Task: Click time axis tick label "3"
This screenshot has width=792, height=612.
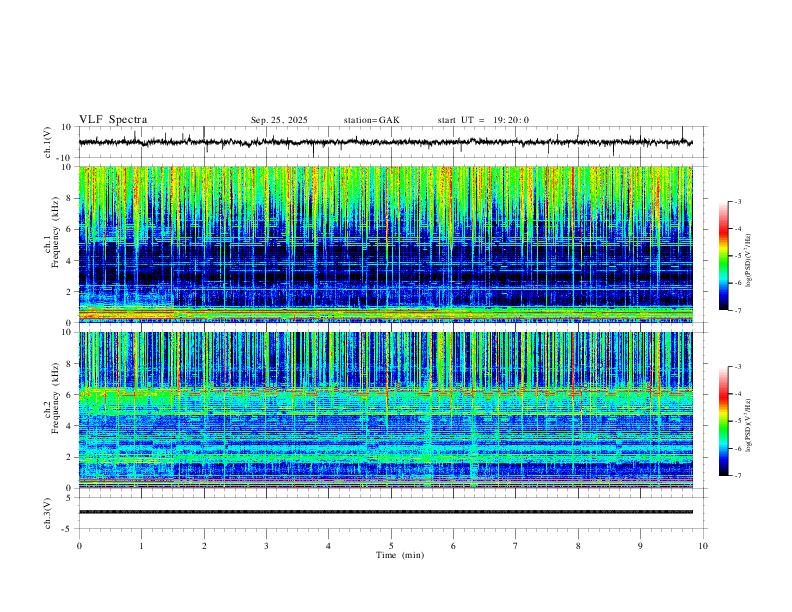Action: [x=266, y=546]
